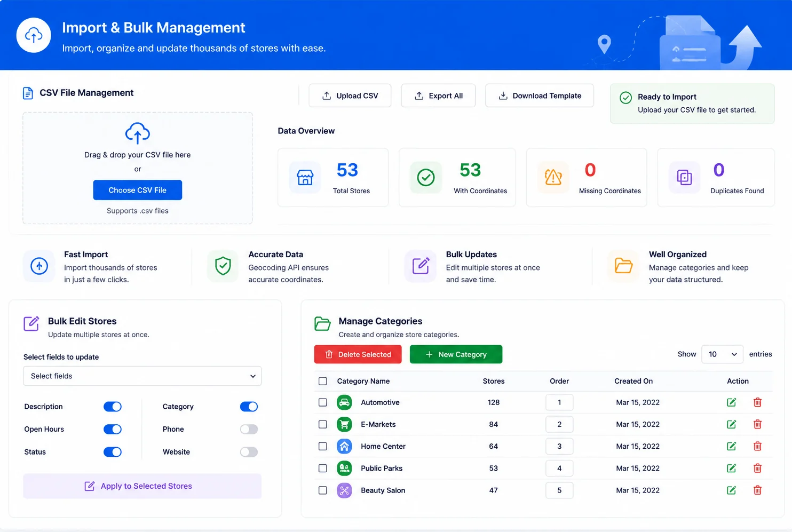Click the Beauty Salon order field

(559, 490)
